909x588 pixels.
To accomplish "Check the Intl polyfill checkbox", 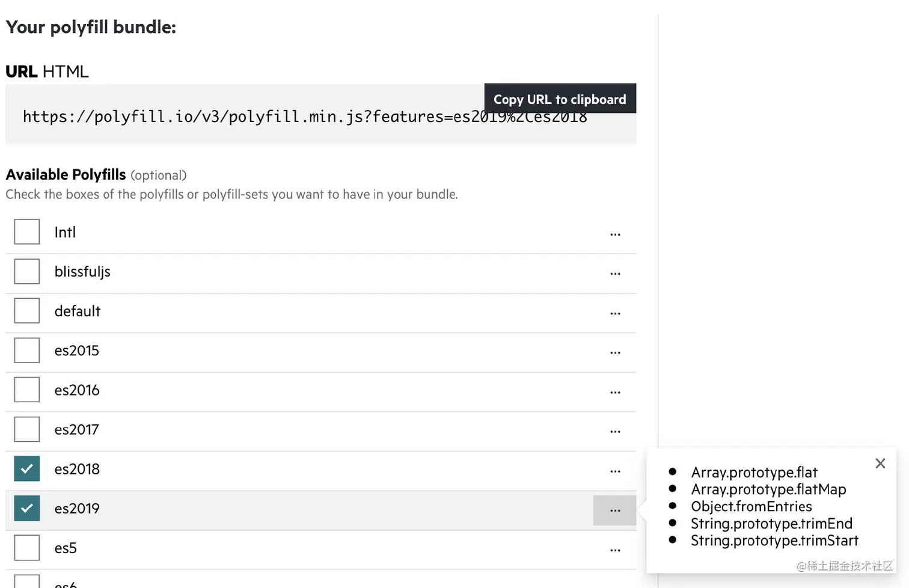I will [27, 231].
